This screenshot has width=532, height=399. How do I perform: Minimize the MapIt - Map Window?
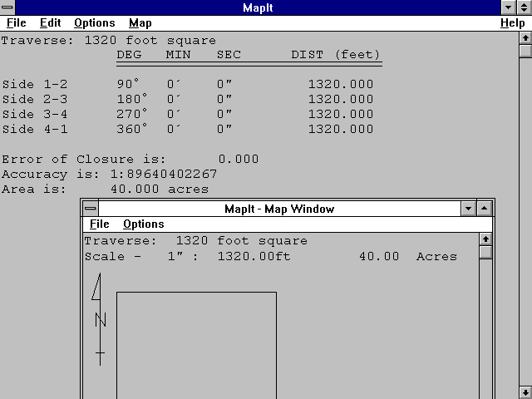tap(468, 209)
